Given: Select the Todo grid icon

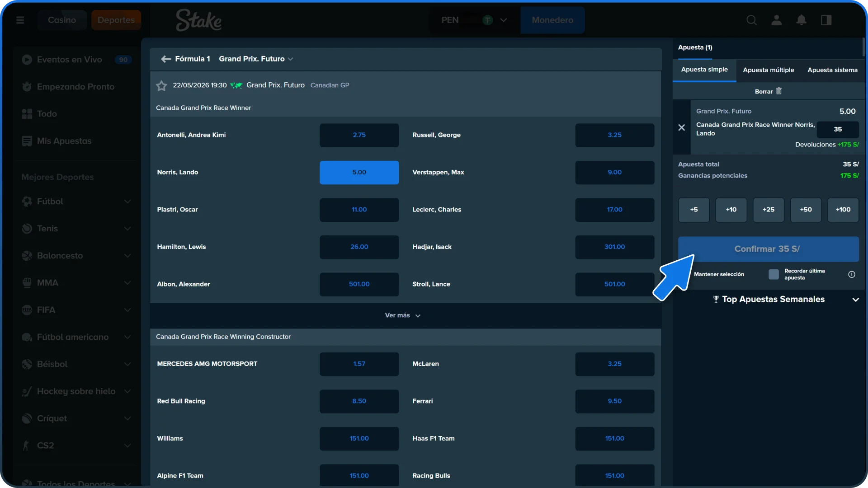Looking at the screenshot, I should pyautogui.click(x=27, y=114).
